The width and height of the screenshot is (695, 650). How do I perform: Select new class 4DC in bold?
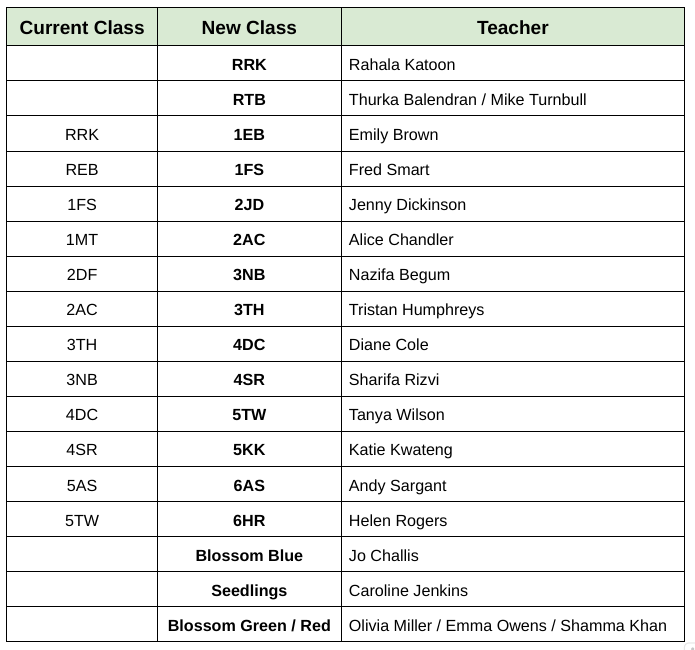pos(249,344)
